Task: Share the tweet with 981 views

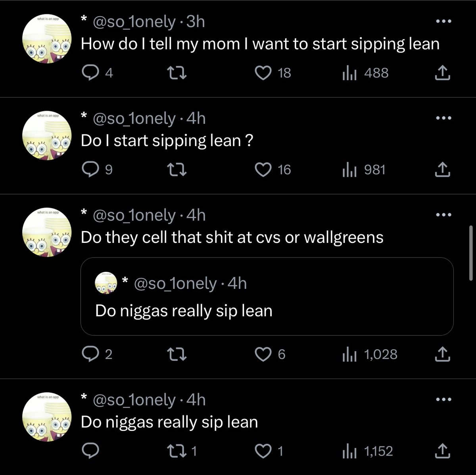Action: [443, 169]
